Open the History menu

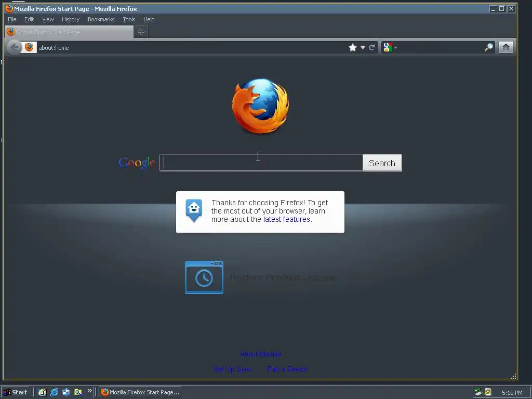tap(71, 19)
